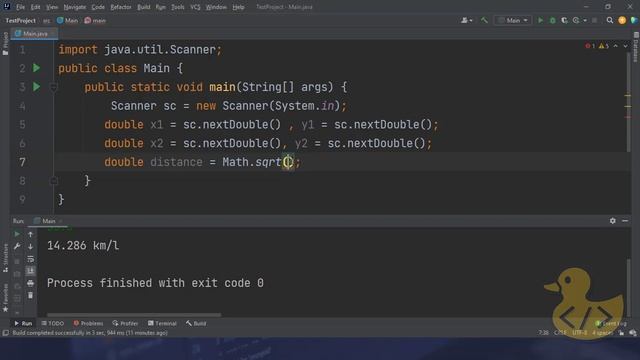Open the Profiler tool window
Screen dimensions: 640x360
coord(125,323)
